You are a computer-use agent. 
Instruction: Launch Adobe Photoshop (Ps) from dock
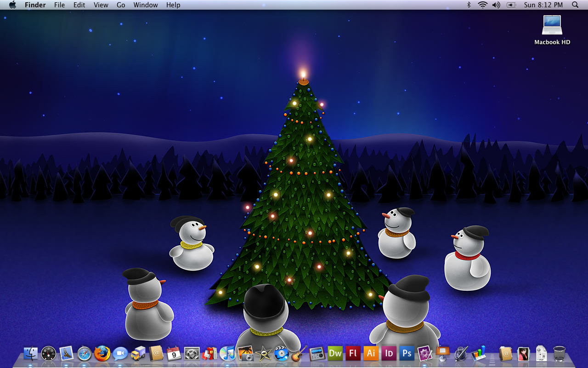407,353
